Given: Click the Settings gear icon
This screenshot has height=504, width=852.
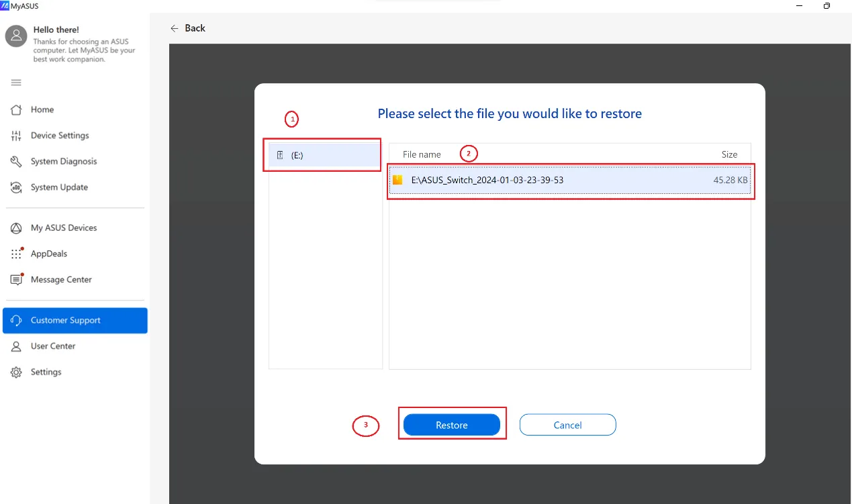Looking at the screenshot, I should tap(17, 372).
